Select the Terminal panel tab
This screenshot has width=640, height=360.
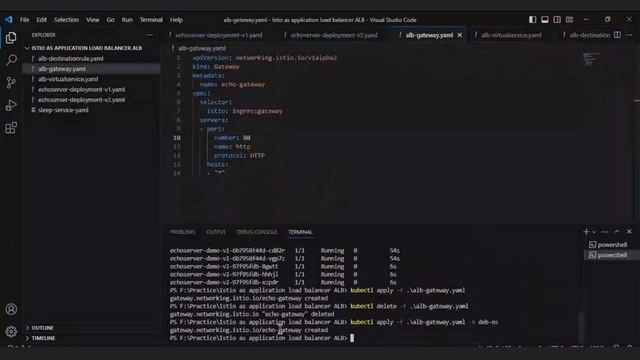300,232
